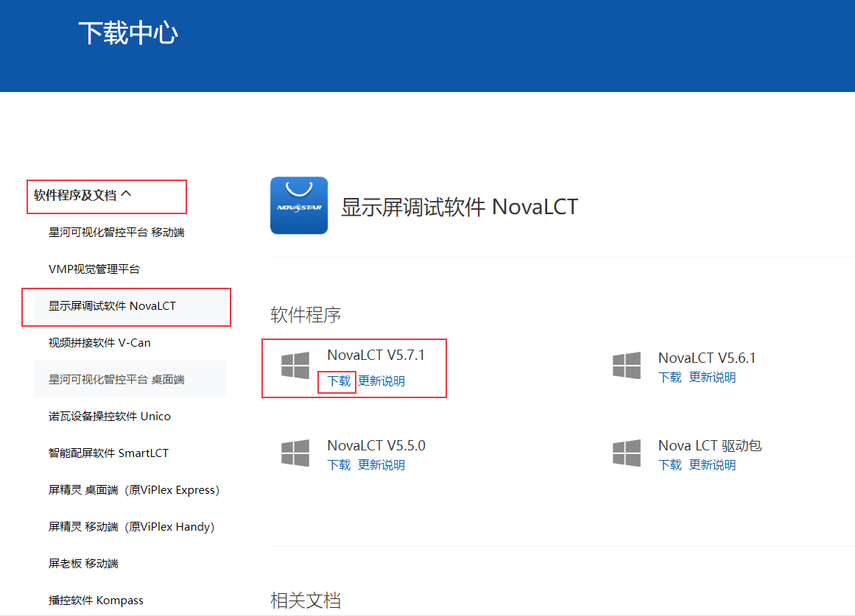The width and height of the screenshot is (855, 616).
Task: Click the 相关文档 section heading
Action: [x=306, y=601]
